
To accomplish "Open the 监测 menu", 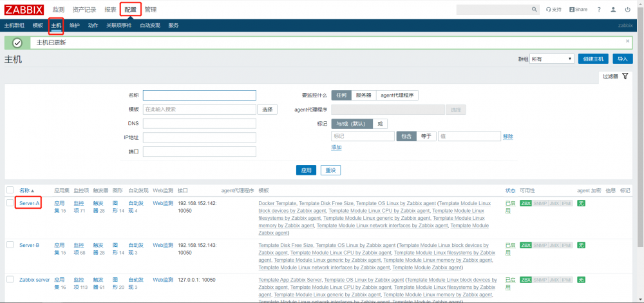I will click(x=59, y=10).
